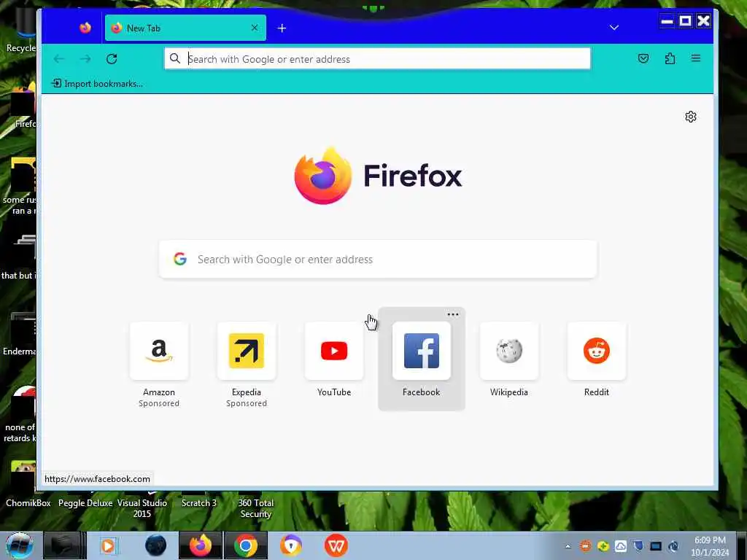Click the shield icon in system tray
Viewport: 747px width, 560px height.
638,546
